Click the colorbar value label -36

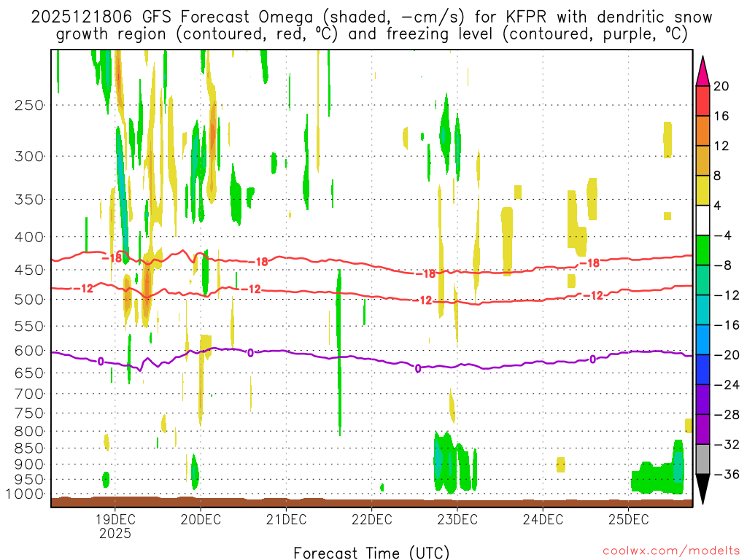727,474
